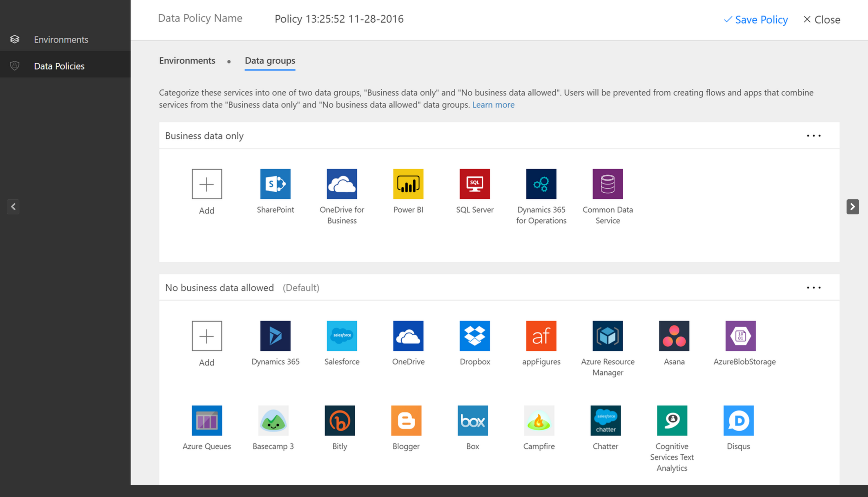Image resolution: width=868 pixels, height=497 pixels.
Task: Click the SharePoint icon in Business data only
Action: click(275, 184)
